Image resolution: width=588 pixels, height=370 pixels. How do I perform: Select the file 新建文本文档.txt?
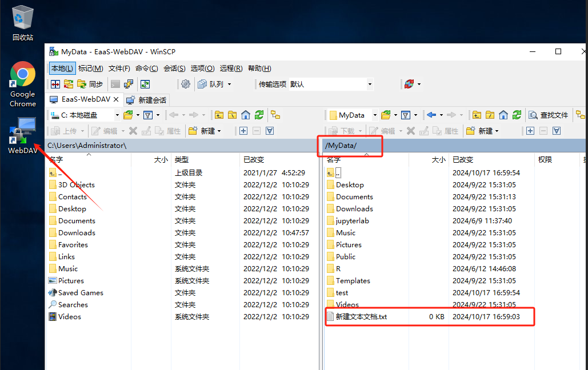click(361, 316)
